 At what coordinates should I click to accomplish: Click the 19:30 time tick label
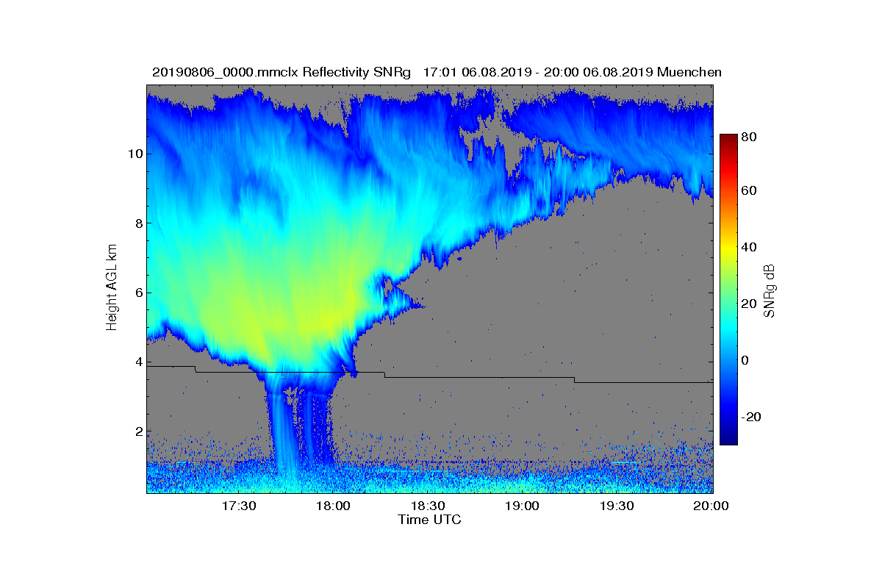(x=617, y=506)
